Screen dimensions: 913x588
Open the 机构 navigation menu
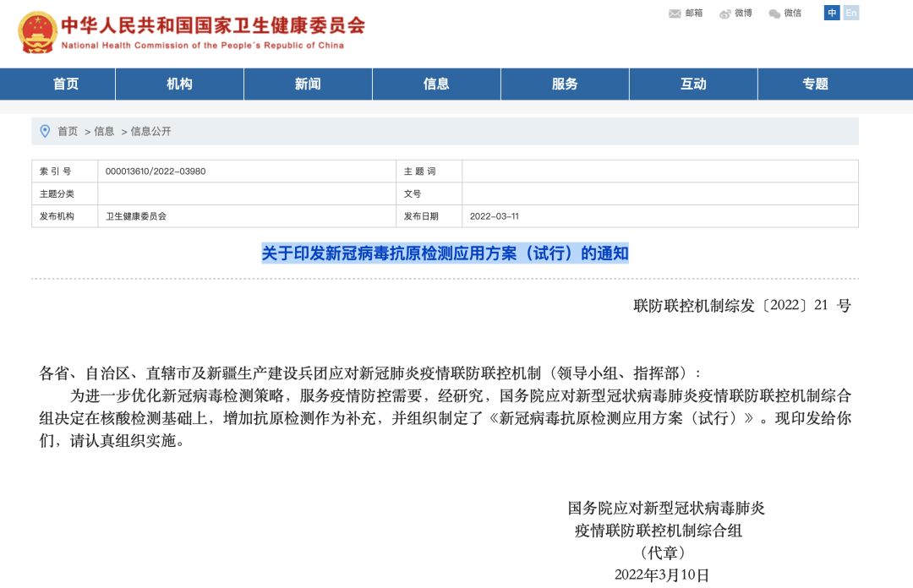coord(178,84)
